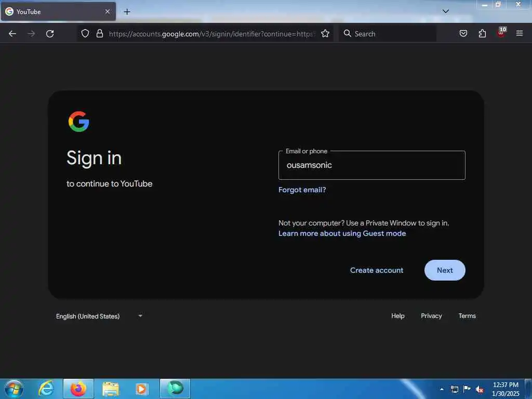Viewport: 532px width, 399px height.
Task: Click the muted volume tray icon
Action: [480, 390]
